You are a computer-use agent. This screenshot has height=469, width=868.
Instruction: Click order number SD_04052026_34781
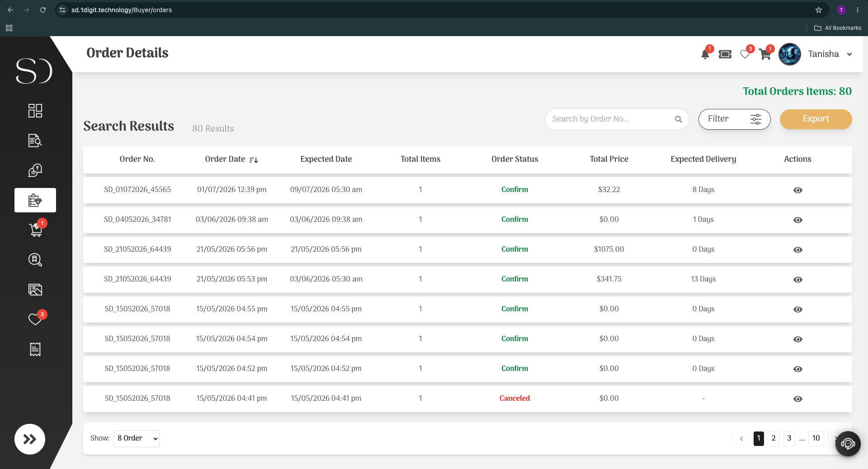tap(137, 220)
